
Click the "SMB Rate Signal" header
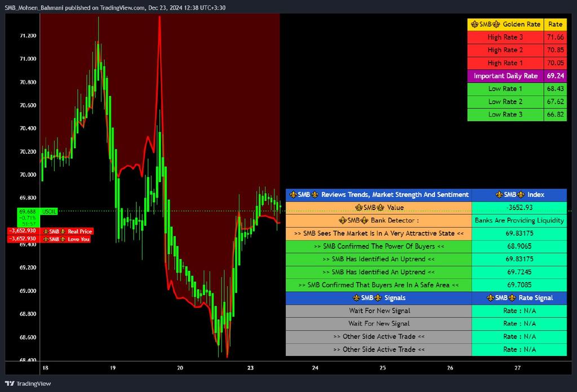point(519,298)
